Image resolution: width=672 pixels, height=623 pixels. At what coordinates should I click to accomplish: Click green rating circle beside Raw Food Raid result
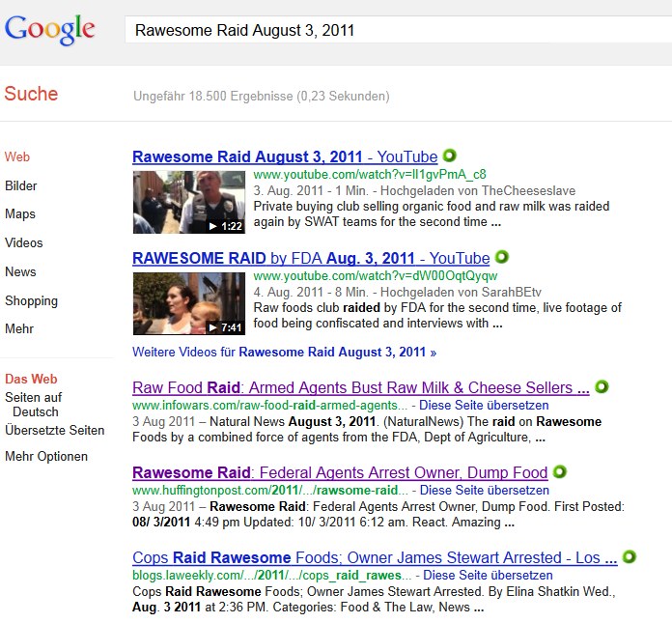(602, 386)
